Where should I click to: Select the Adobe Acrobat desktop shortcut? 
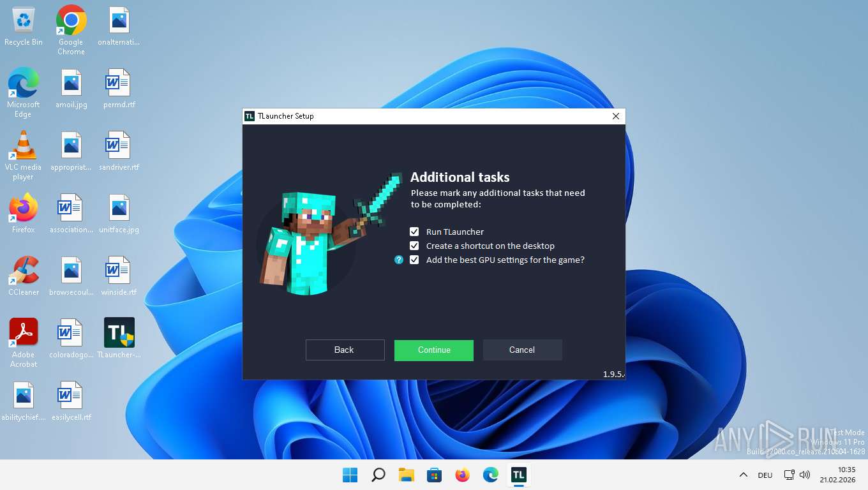pos(24,343)
